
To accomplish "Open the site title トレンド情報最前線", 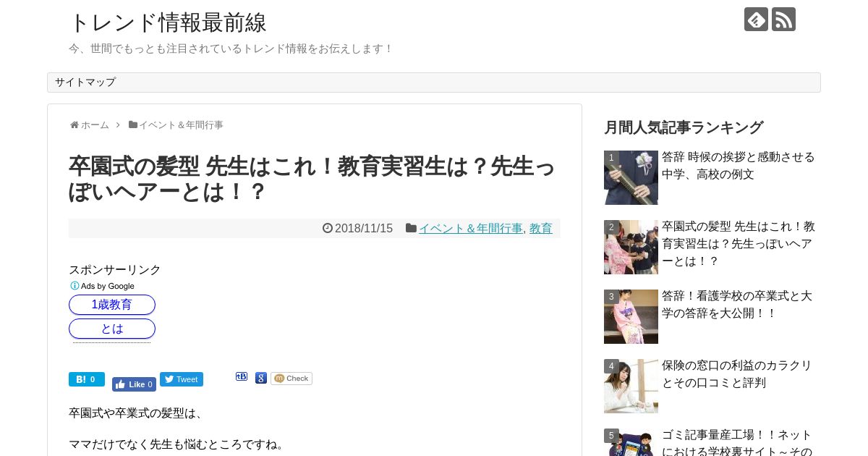I will [x=168, y=22].
